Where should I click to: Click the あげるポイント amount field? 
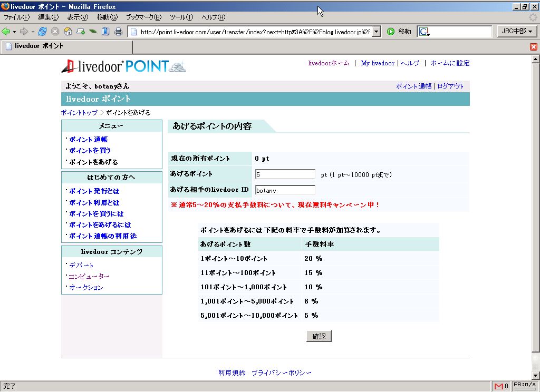(x=285, y=174)
